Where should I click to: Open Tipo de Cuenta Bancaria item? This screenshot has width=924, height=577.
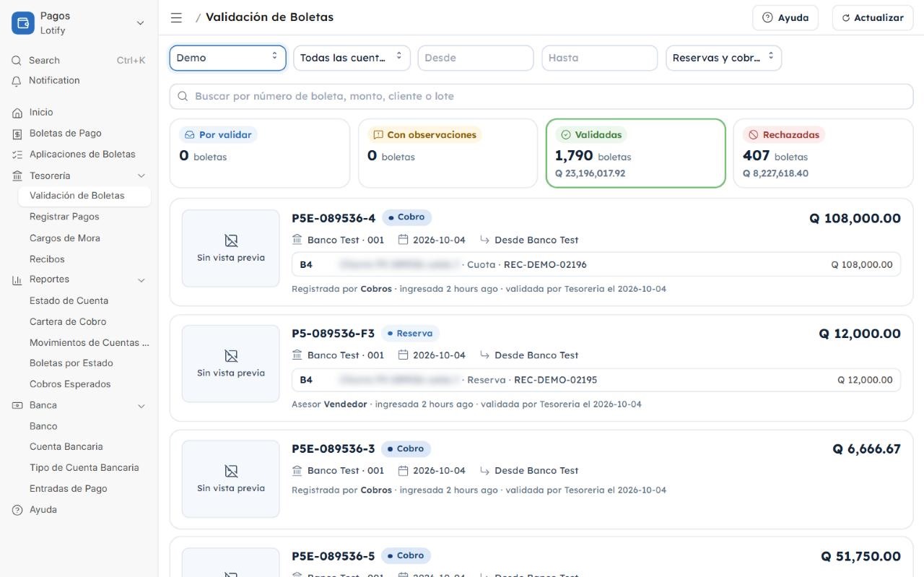click(84, 468)
